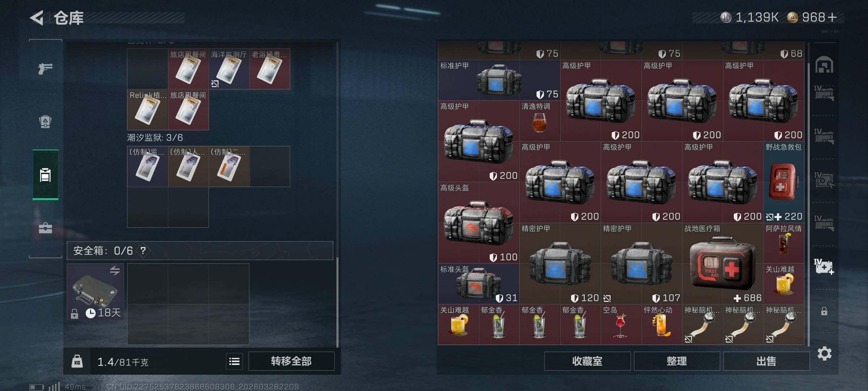Click the warehouse grid vertical scrollbar
Image resolution: width=868 pixels, height=391 pixels.
(x=808, y=203)
